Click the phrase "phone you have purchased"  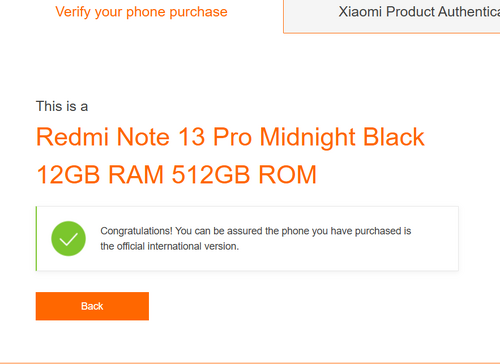(342, 231)
